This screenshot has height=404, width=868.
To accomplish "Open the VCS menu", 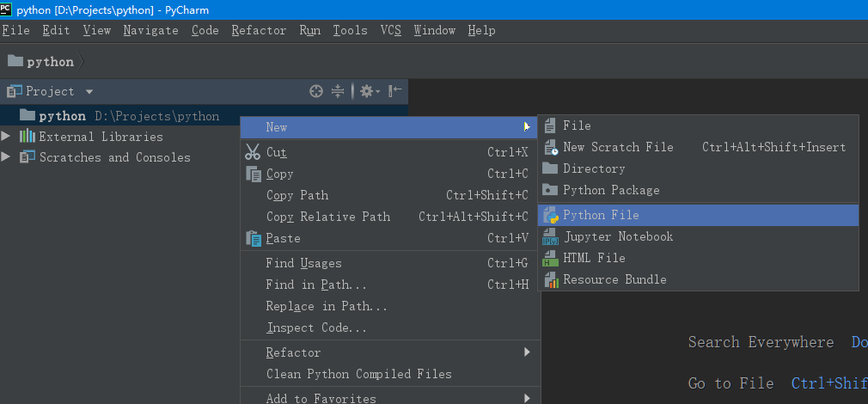I will (x=391, y=30).
